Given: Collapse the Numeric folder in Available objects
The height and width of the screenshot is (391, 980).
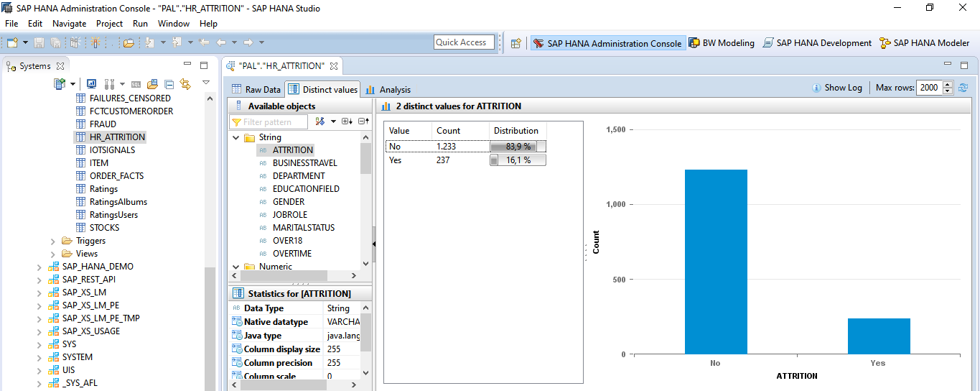Looking at the screenshot, I should (236, 267).
